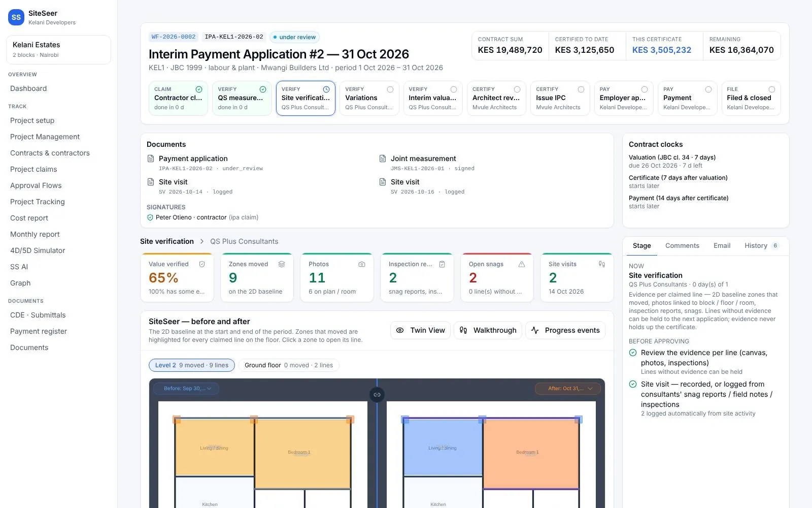Show Progress events
812x508 pixels.
coord(565,330)
